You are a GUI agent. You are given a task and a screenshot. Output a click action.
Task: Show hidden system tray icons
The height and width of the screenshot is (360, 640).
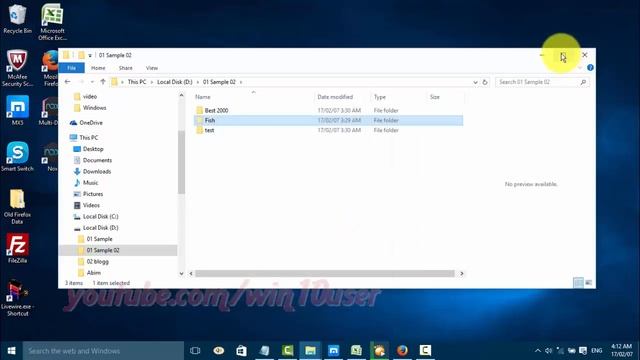tap(538, 351)
